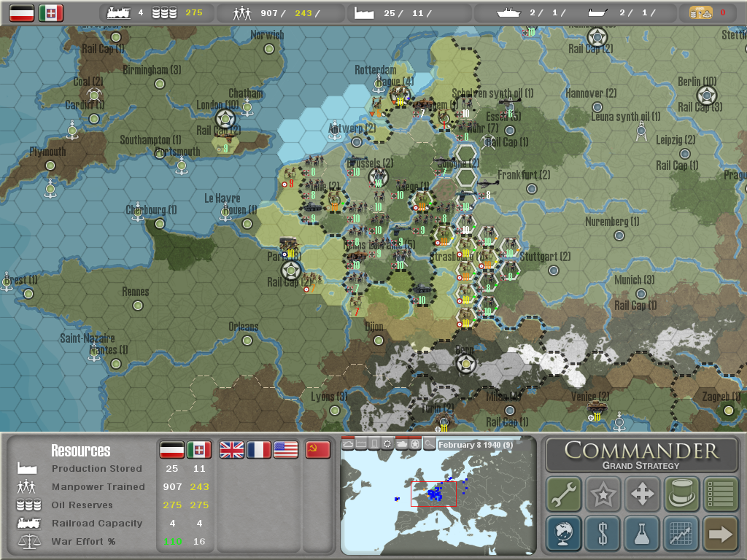Click the red viewport box on minimap
Viewport: 747px width, 560px height.
[433, 494]
